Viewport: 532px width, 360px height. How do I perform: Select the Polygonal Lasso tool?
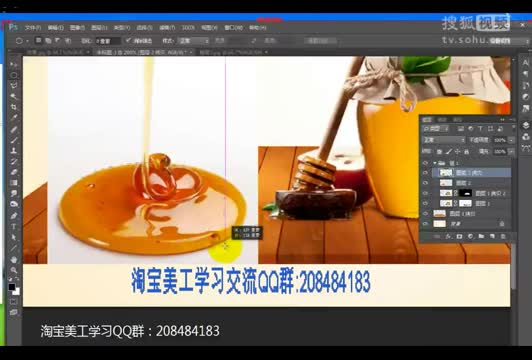pyautogui.click(x=14, y=85)
